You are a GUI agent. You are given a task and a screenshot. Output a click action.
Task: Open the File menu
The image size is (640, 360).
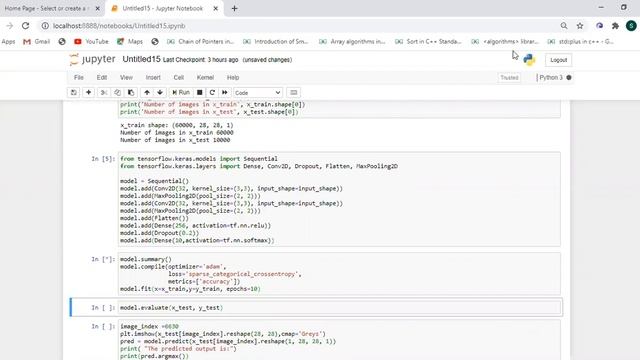(79, 78)
